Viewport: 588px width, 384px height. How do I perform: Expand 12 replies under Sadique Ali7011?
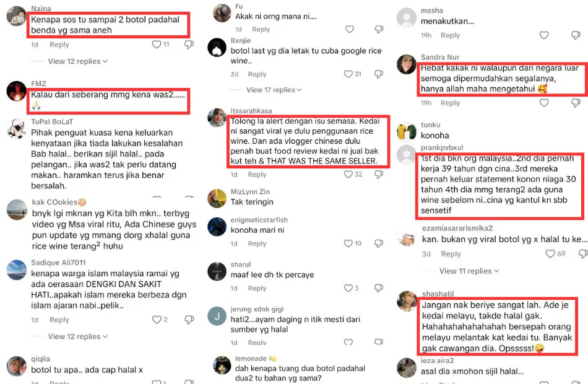(x=77, y=336)
